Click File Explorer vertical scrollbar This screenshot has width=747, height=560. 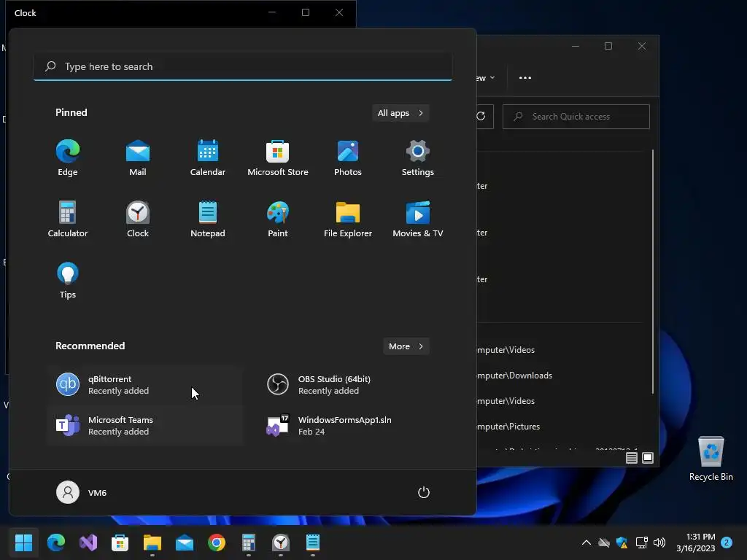[x=653, y=271]
